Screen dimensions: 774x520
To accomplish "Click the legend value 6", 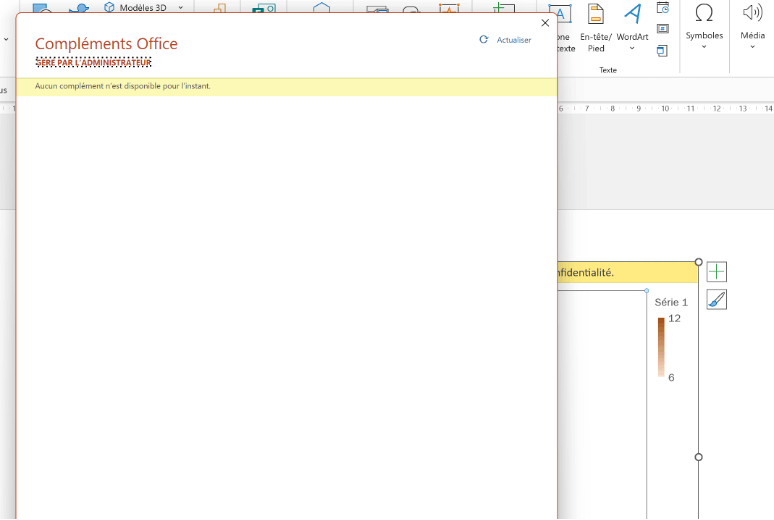I will (x=671, y=378).
